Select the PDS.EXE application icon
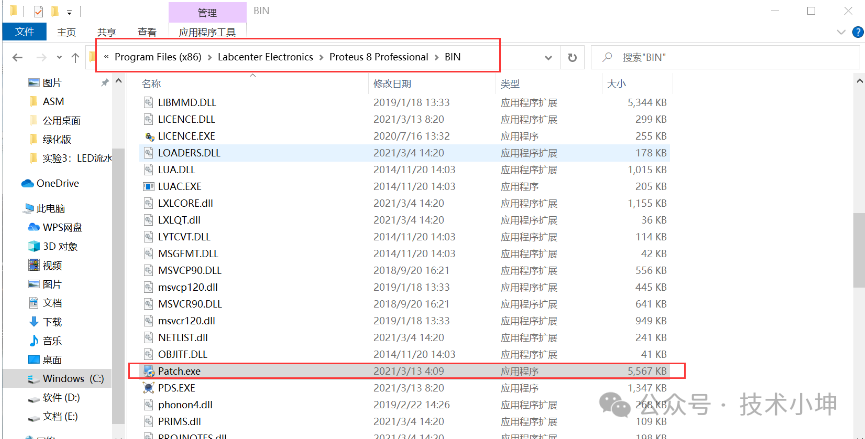 148,388
